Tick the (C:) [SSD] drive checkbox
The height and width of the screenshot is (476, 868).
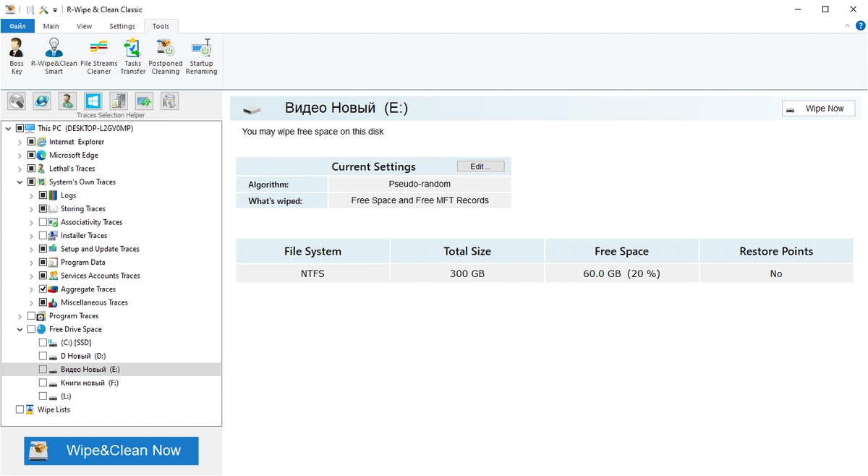pos(43,343)
